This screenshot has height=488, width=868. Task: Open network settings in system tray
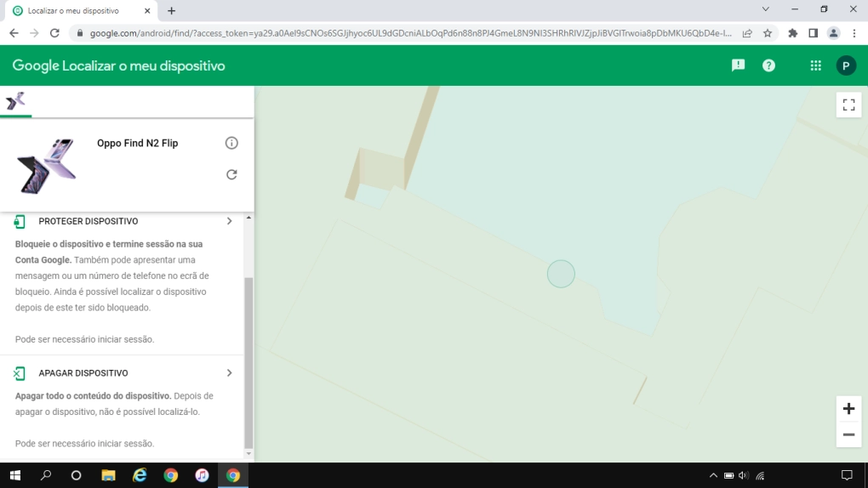[760, 475]
